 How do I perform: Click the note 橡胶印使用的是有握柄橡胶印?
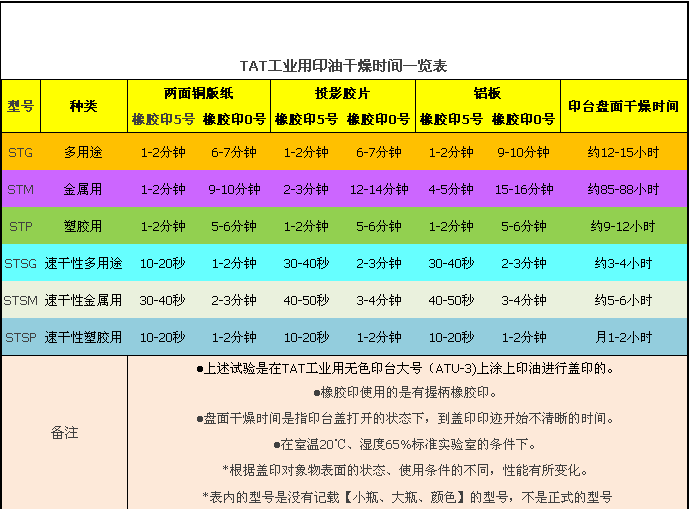[x=405, y=393]
